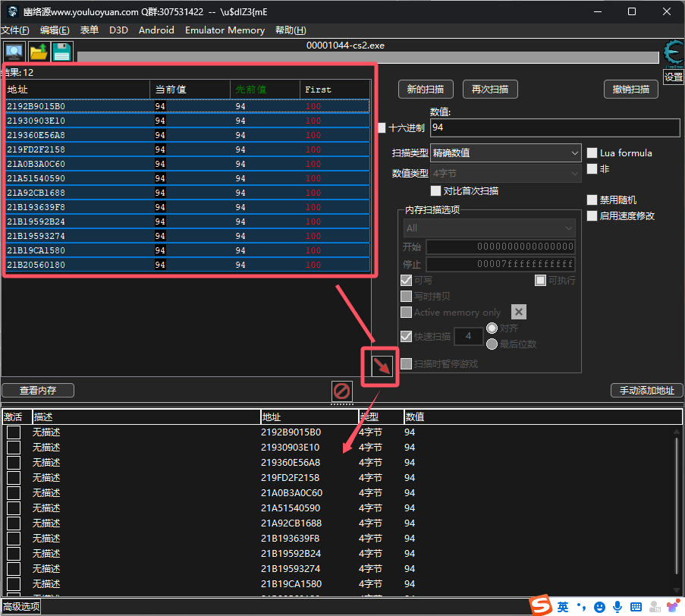The height and width of the screenshot is (616, 685).
Task: Enable the 十六进制 hex checkbox
Action: click(x=382, y=128)
